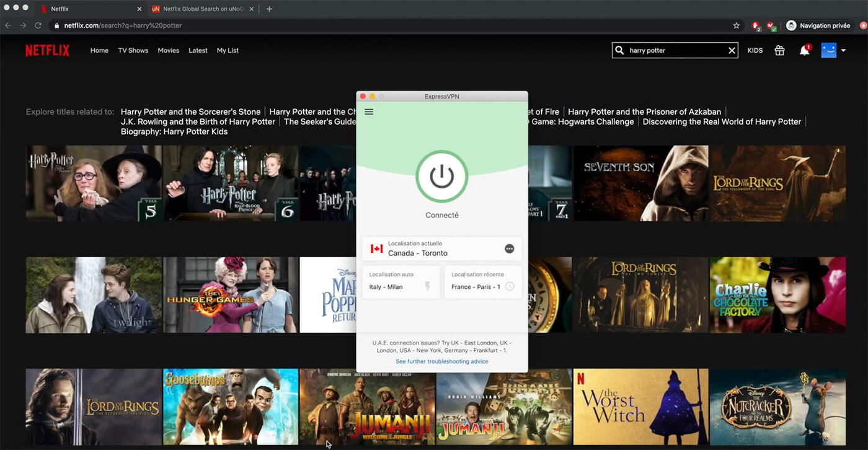The height and width of the screenshot is (450, 868).
Task: Open ExpressVPN hamburger menu
Action: click(369, 112)
